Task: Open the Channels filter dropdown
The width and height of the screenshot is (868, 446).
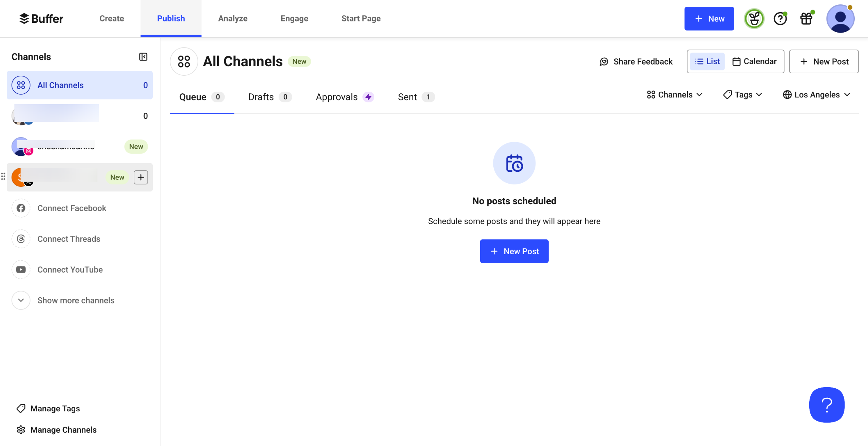Action: [675, 95]
